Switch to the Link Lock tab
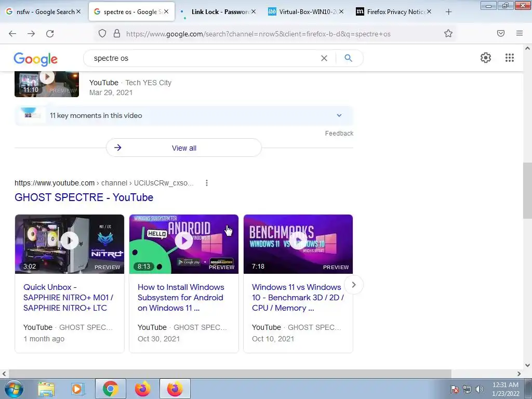 (x=219, y=12)
